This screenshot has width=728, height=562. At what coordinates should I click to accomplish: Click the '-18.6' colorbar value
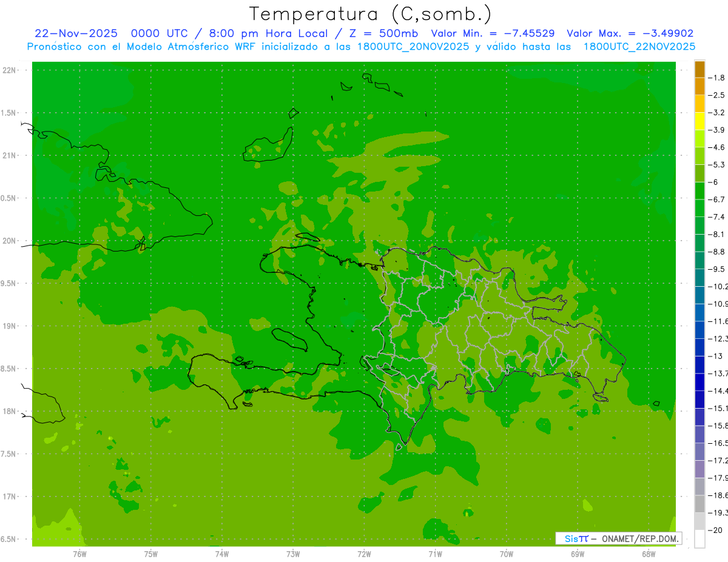(x=718, y=495)
